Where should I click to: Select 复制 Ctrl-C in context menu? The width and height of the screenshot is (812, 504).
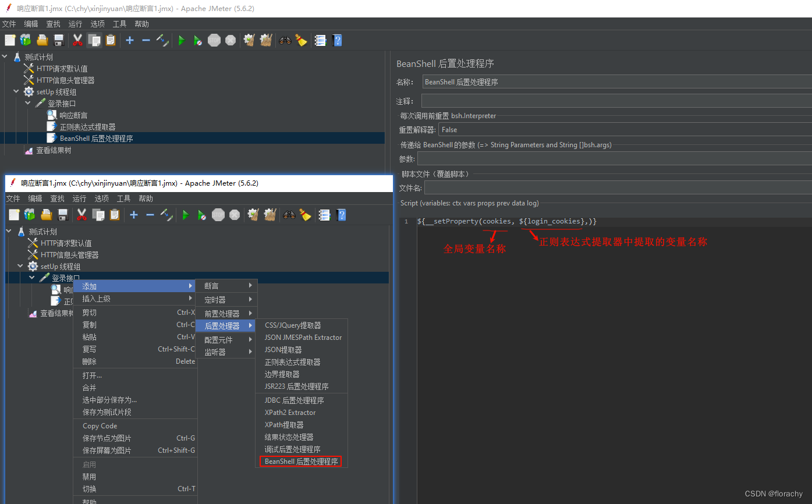click(x=135, y=325)
